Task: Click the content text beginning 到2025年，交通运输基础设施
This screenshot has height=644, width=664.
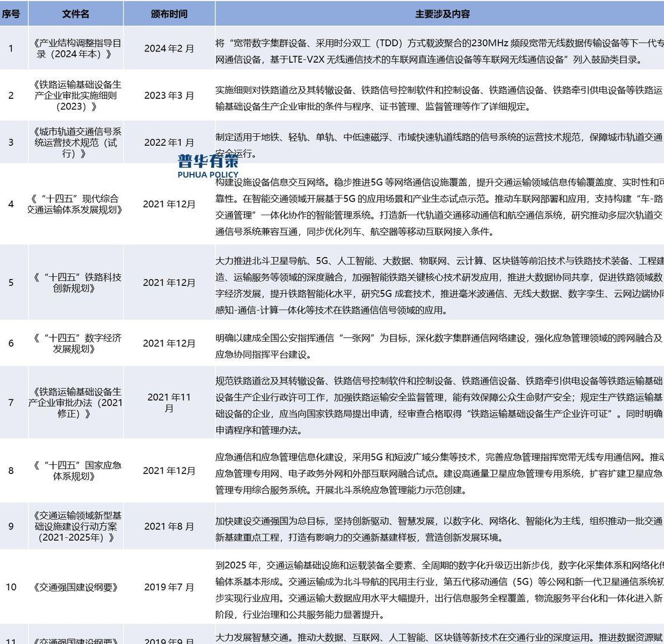Action: 439,590
